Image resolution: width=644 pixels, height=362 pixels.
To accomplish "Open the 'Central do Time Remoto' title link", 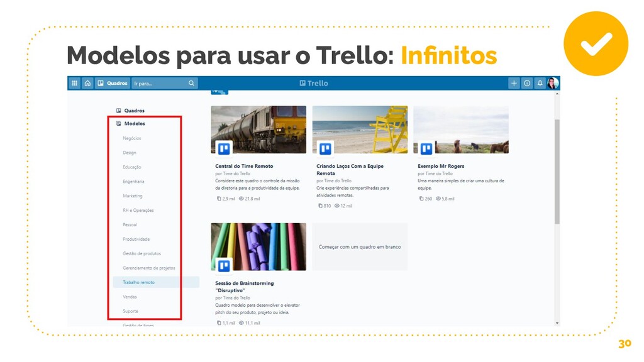I will click(x=244, y=166).
